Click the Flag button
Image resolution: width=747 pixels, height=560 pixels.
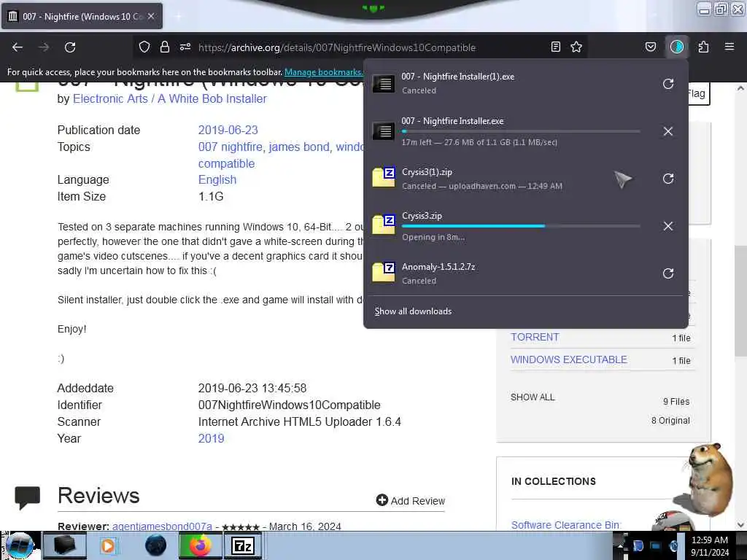pyautogui.click(x=698, y=94)
